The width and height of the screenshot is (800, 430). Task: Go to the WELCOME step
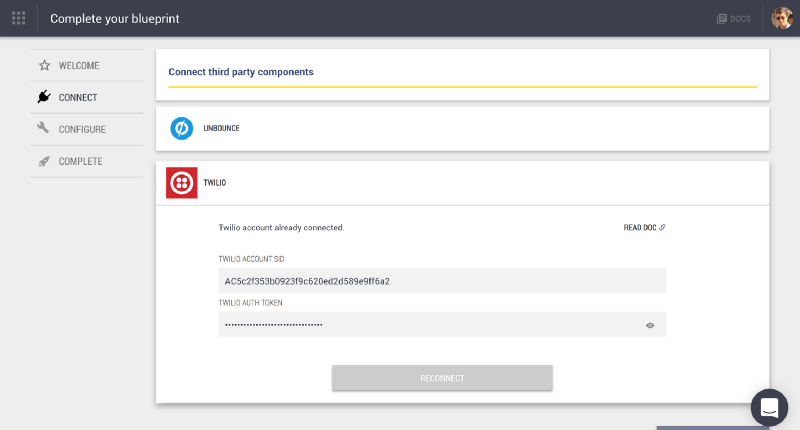(87, 65)
